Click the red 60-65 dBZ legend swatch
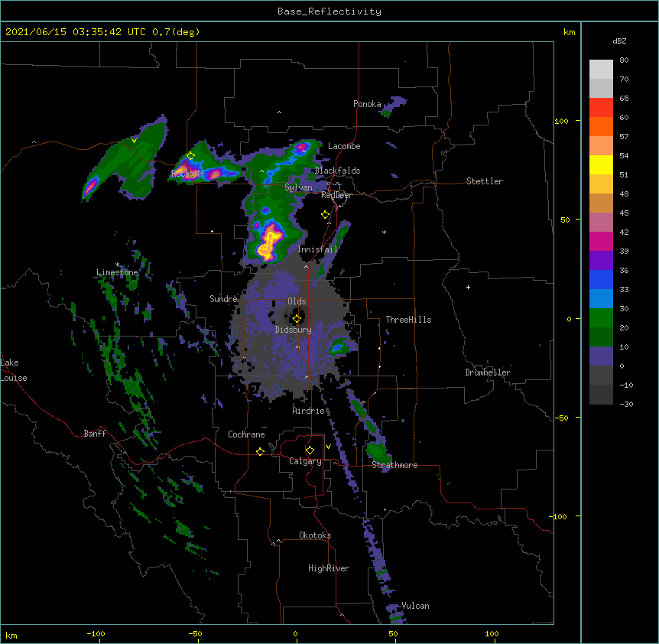Viewport: 659px width, 644px height. click(x=601, y=108)
